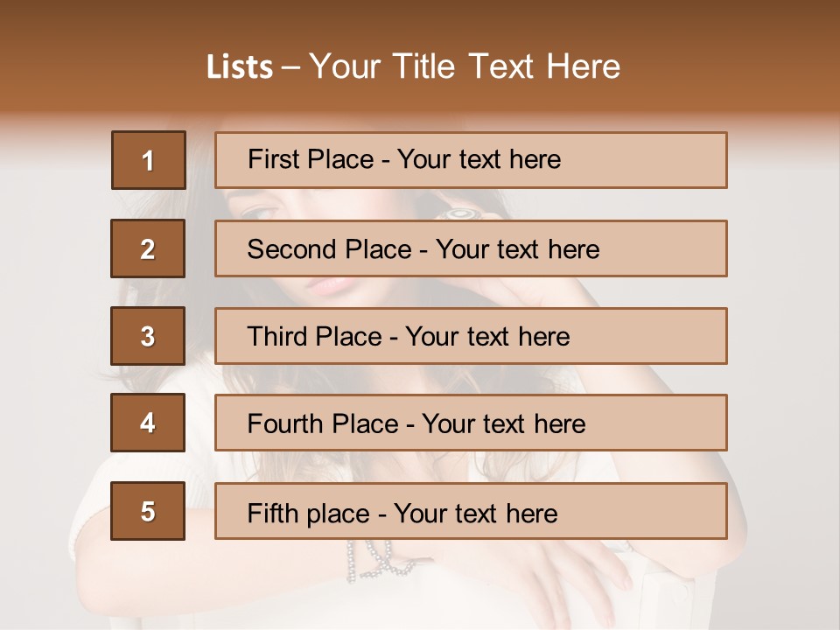The width and height of the screenshot is (840, 630).
Task: Click the number 4 brown square
Action: 148,423
